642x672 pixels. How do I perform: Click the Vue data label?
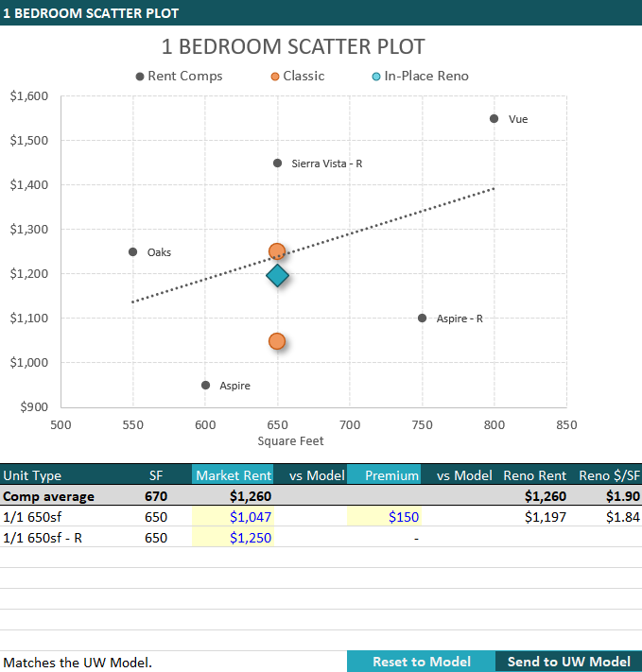pos(518,119)
